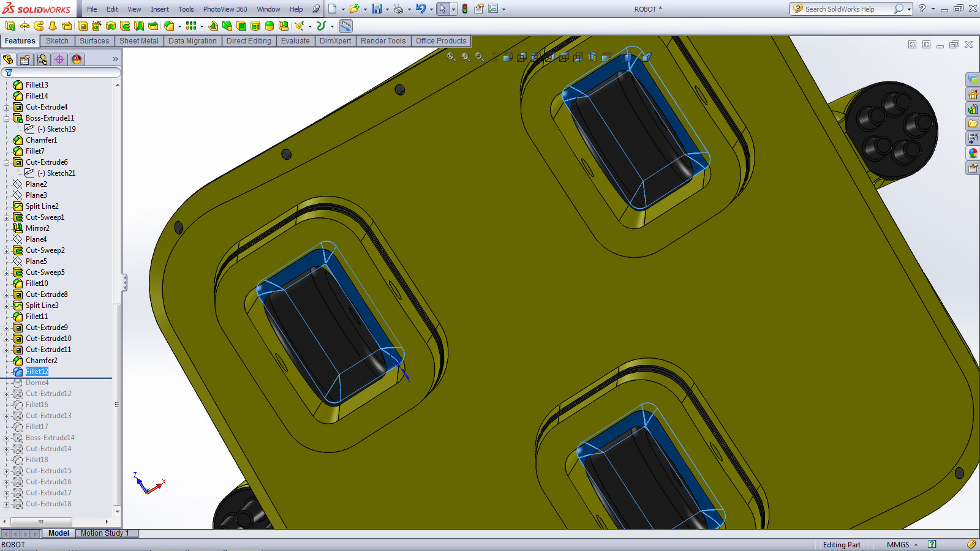The height and width of the screenshot is (551, 980).
Task: Open the Fillet tool dropdown arrow
Action: (179, 26)
